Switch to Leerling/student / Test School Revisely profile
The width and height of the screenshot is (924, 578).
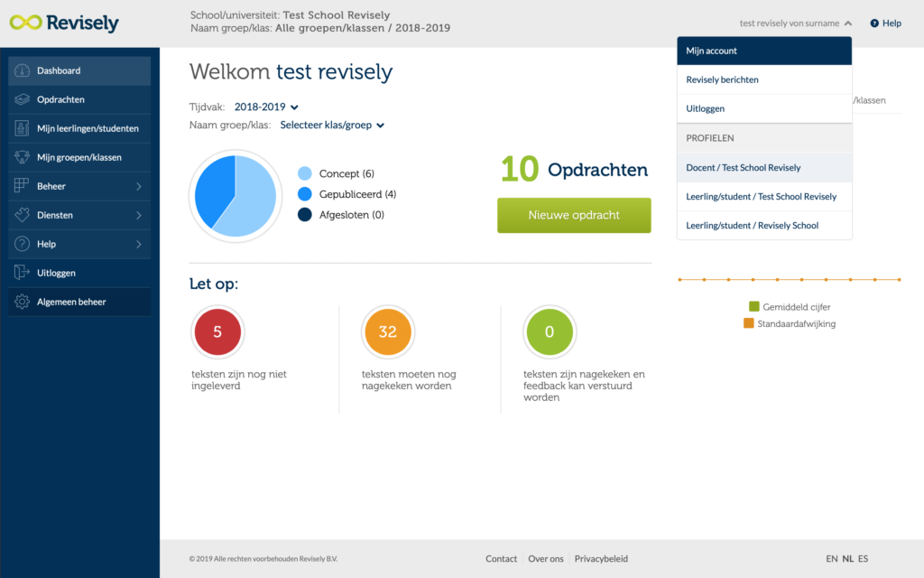tap(764, 196)
